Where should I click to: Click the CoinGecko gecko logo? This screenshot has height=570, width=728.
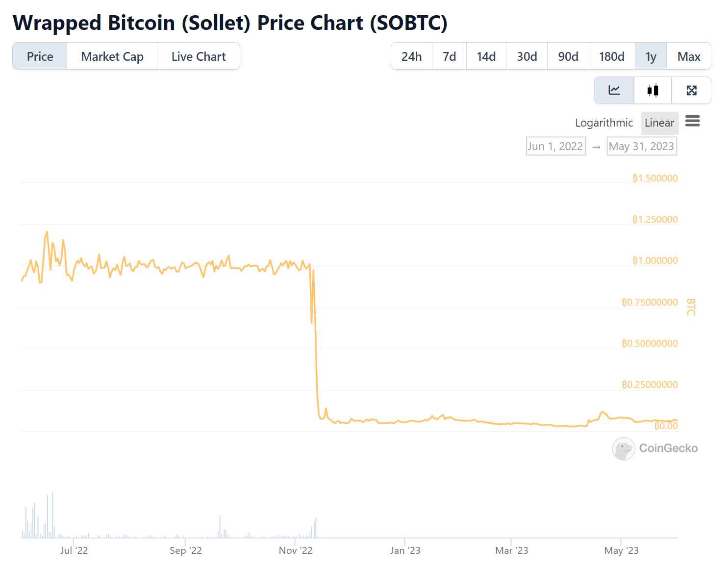623,448
